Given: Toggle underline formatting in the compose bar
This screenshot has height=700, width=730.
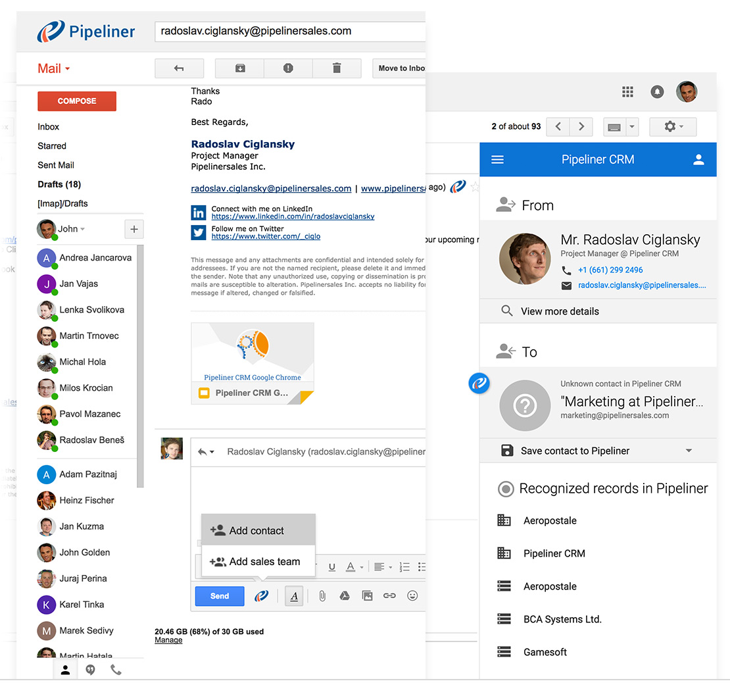Looking at the screenshot, I should pyautogui.click(x=331, y=566).
